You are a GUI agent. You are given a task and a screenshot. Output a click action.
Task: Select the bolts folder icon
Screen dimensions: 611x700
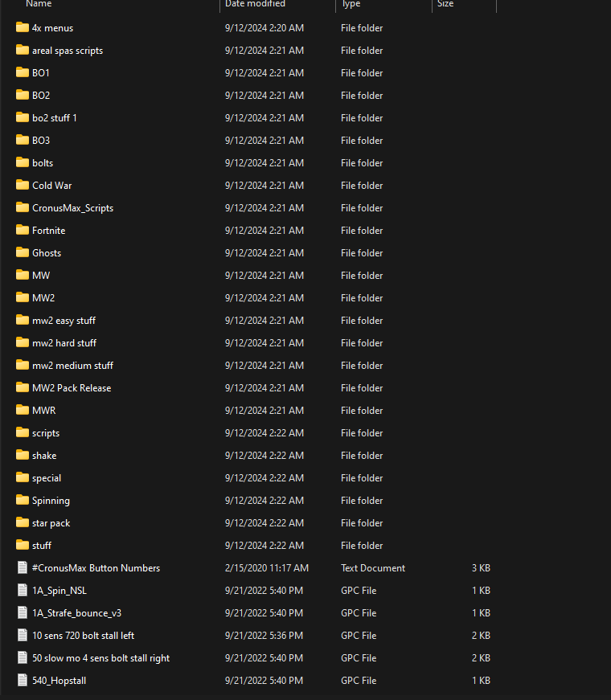23,162
